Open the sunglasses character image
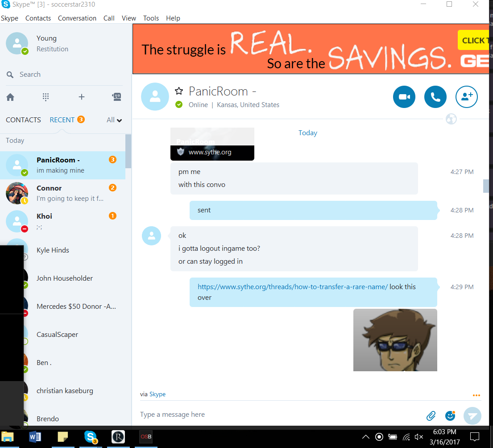 coord(395,340)
